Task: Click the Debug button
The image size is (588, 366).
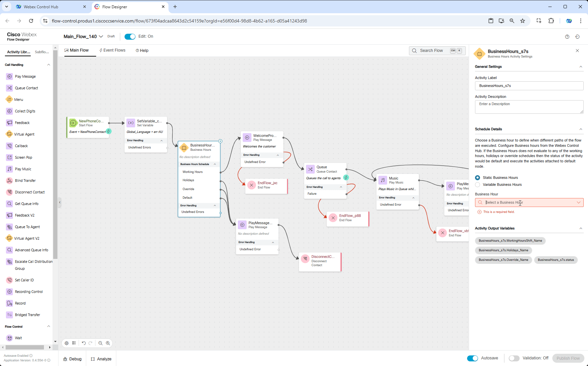Action: tap(72, 359)
